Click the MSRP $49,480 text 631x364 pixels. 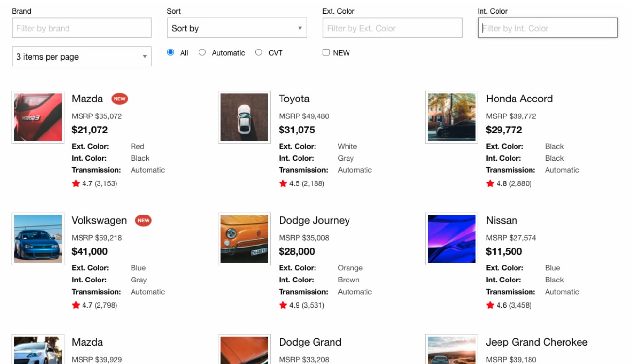(x=304, y=116)
